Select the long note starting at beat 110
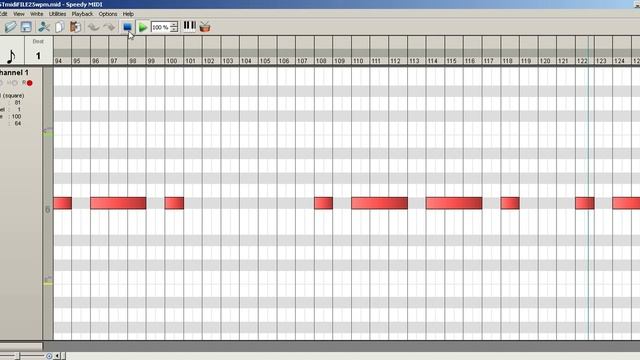Viewport: 640px width, 360px height. (380, 203)
